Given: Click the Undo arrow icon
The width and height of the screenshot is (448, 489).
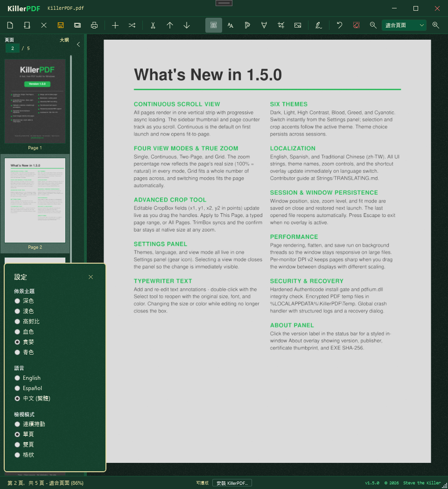Looking at the screenshot, I should [x=339, y=25].
